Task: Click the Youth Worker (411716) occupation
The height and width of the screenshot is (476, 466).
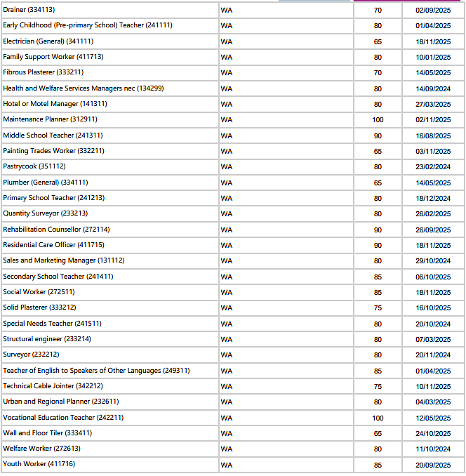Action: 39,464
